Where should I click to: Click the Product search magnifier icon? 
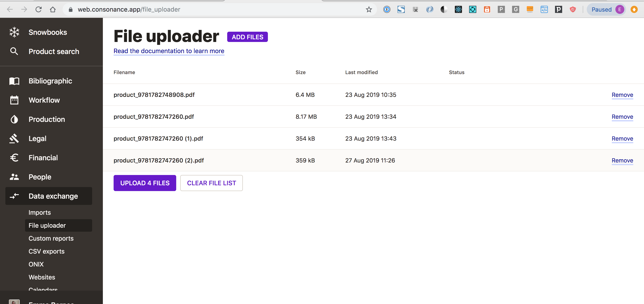pos(14,51)
